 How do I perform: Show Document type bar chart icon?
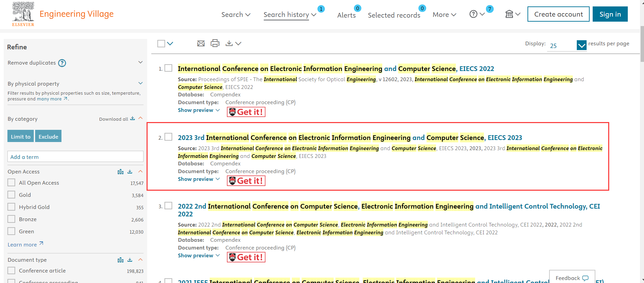121,260
